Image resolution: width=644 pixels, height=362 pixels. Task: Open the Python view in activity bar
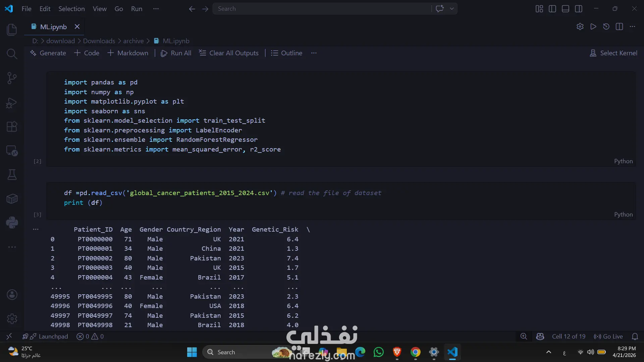(x=12, y=223)
